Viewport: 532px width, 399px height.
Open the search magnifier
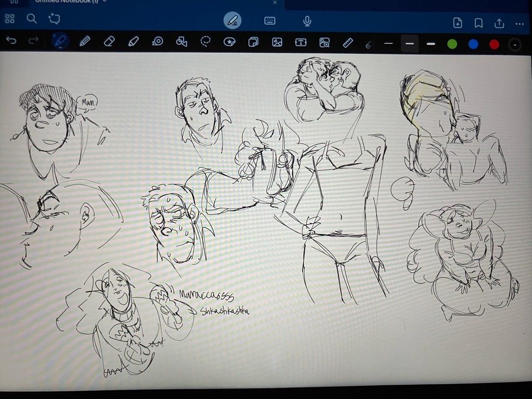click(32, 19)
